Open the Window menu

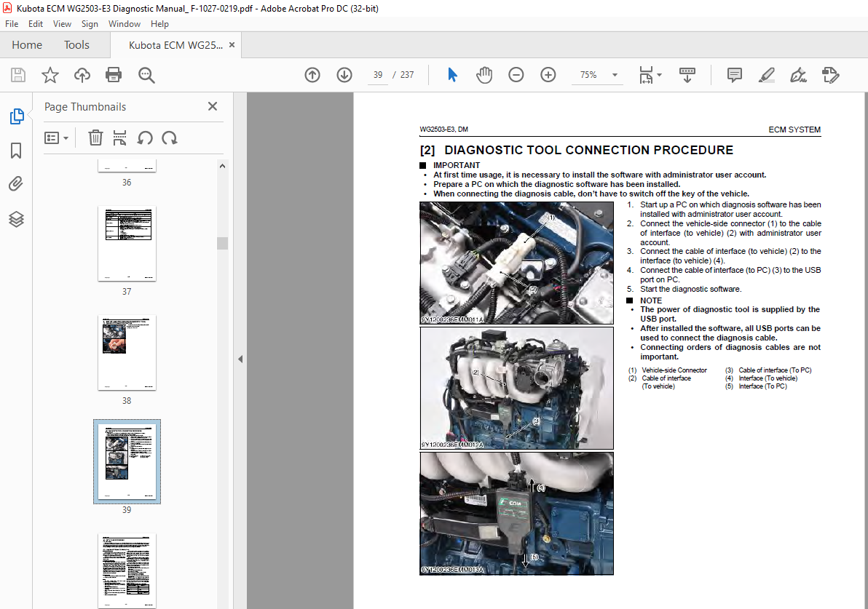click(124, 24)
